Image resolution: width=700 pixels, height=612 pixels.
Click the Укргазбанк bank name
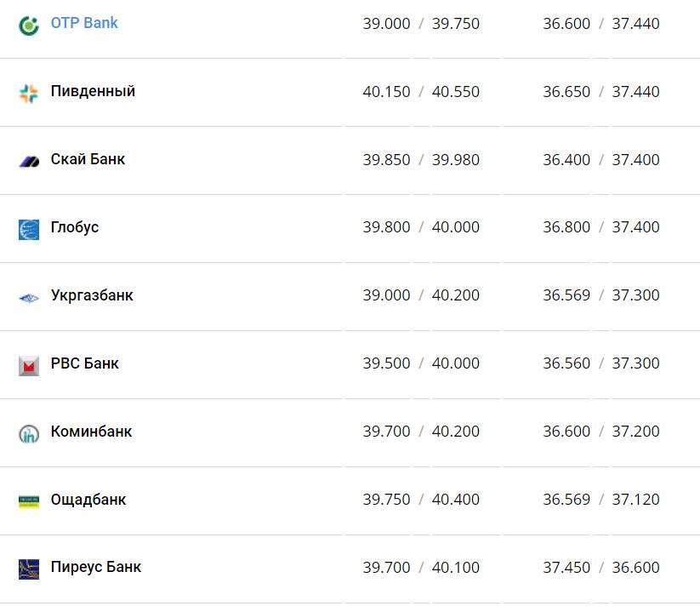92,295
